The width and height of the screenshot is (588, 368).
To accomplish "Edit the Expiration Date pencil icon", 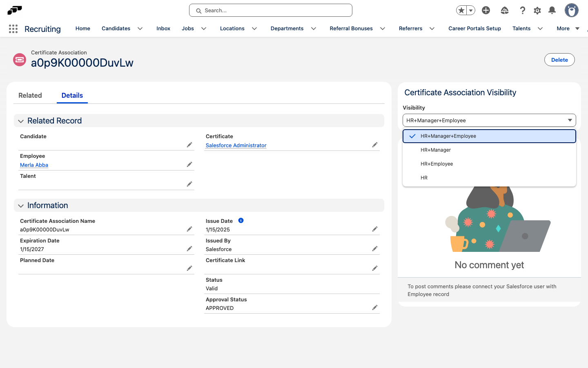I will click(x=189, y=249).
